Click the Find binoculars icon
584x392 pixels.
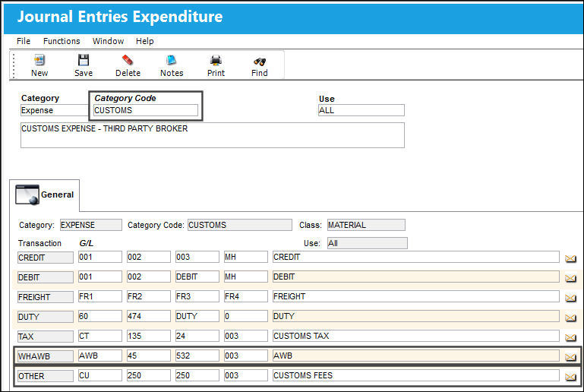(x=260, y=62)
